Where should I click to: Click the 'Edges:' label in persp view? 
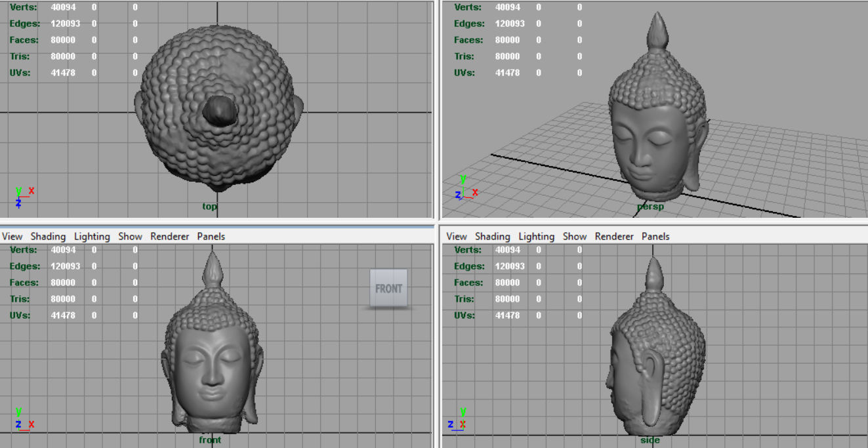click(x=469, y=24)
